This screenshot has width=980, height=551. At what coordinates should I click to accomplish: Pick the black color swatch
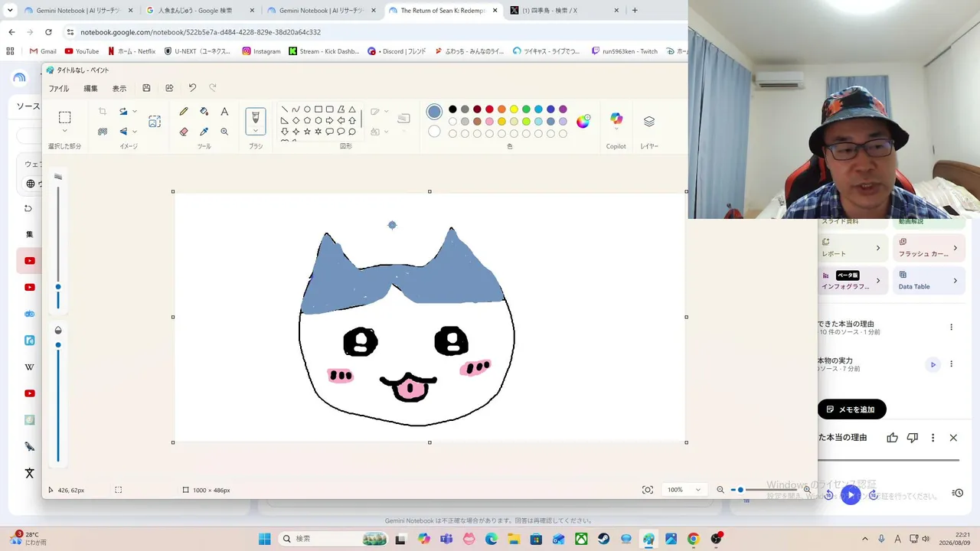pyautogui.click(x=452, y=109)
